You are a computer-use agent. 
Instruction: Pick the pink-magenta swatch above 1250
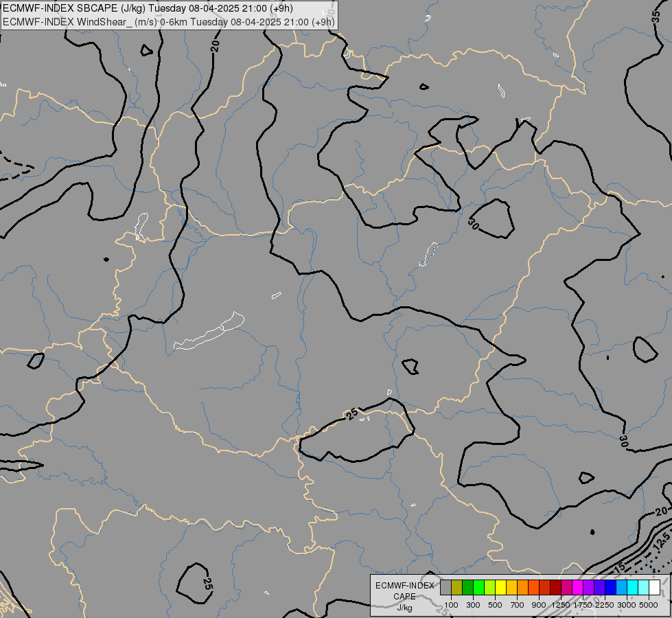[x=566, y=588]
